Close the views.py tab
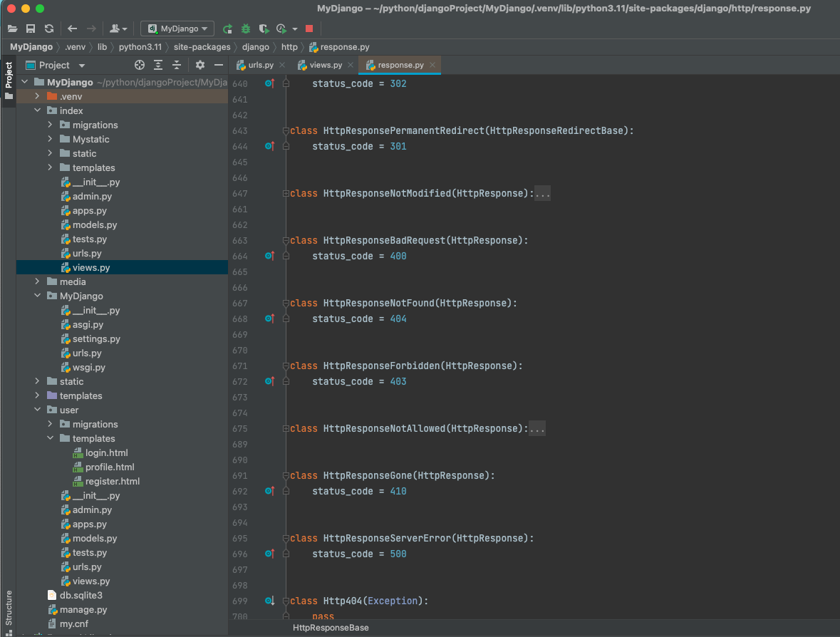 click(351, 65)
